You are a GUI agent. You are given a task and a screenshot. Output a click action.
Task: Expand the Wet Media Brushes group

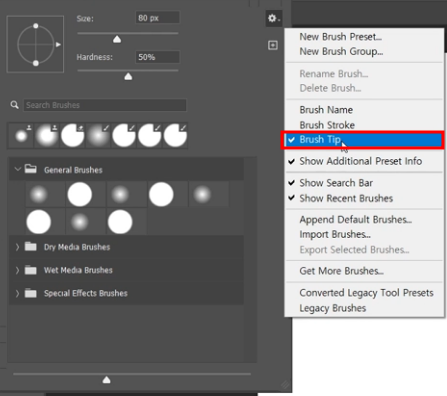(x=17, y=270)
